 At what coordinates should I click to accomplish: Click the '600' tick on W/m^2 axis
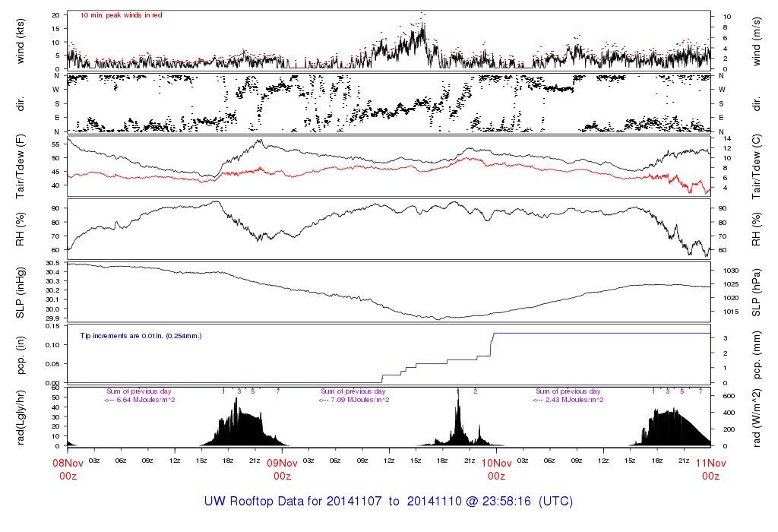click(x=729, y=396)
